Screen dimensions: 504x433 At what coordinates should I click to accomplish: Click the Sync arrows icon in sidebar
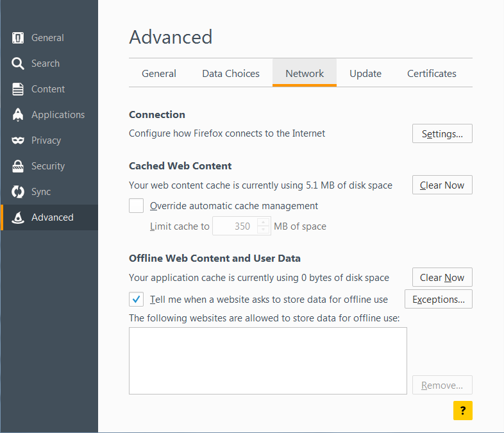pos(18,192)
